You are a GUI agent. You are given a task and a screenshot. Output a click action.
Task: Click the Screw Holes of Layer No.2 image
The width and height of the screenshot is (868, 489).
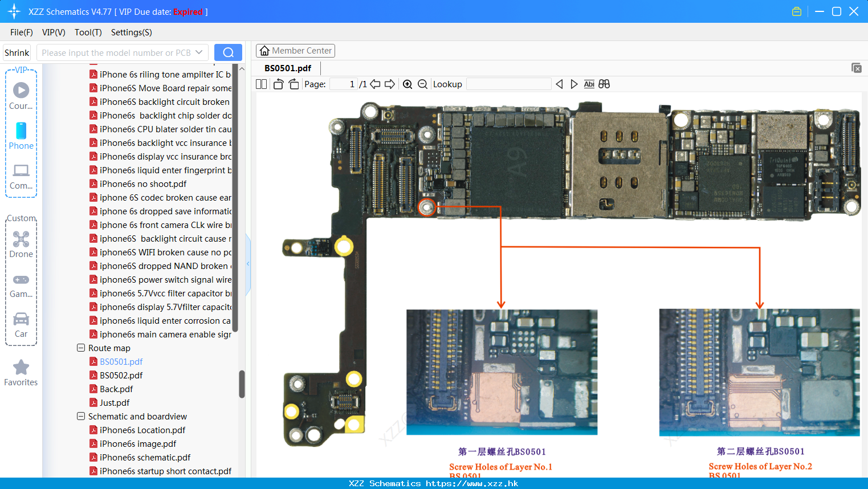click(759, 372)
